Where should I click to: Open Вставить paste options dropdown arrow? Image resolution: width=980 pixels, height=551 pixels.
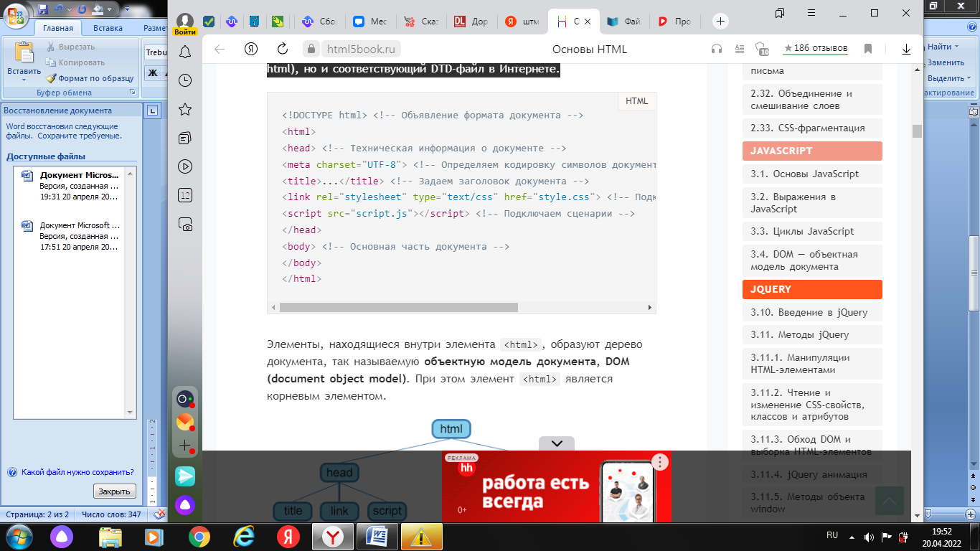(24, 80)
